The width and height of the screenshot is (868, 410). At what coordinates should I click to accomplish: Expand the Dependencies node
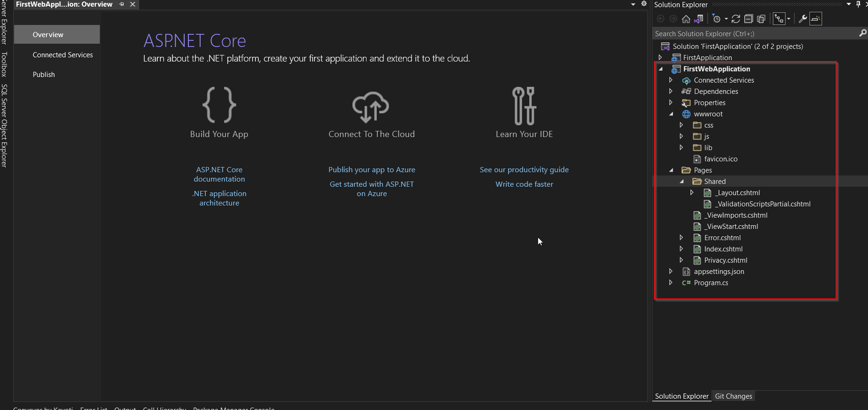(x=671, y=91)
